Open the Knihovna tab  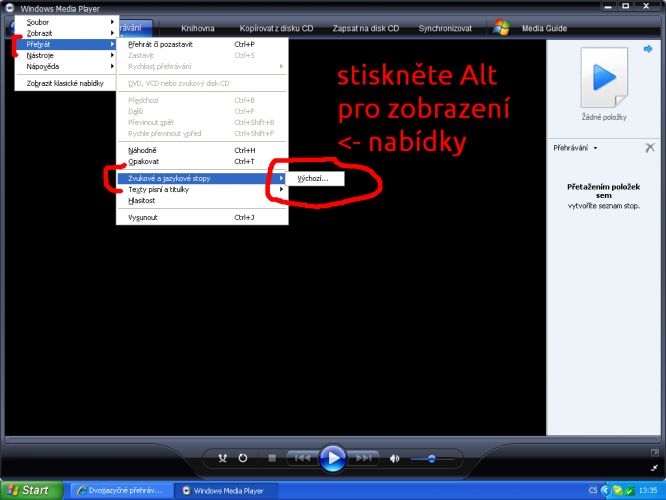(x=198, y=28)
